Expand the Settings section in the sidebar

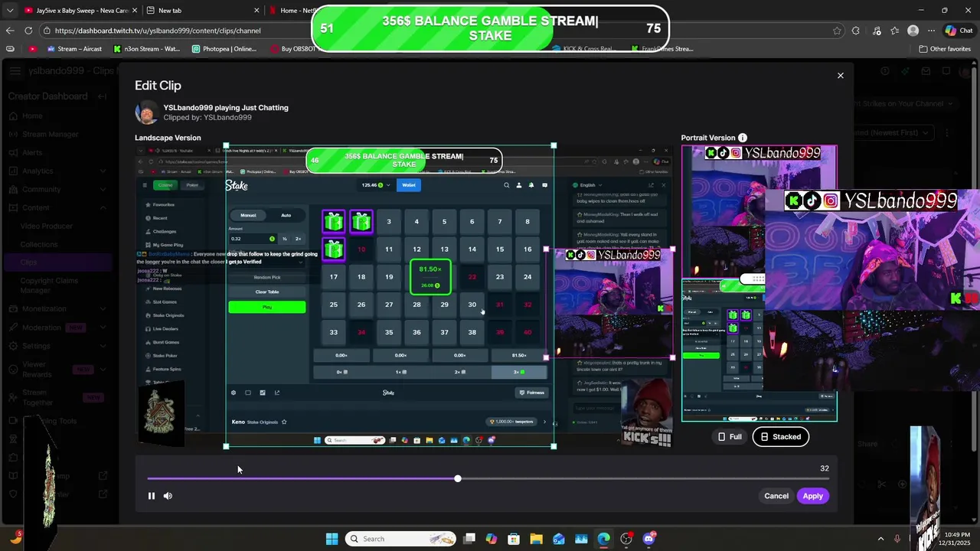coord(103,346)
